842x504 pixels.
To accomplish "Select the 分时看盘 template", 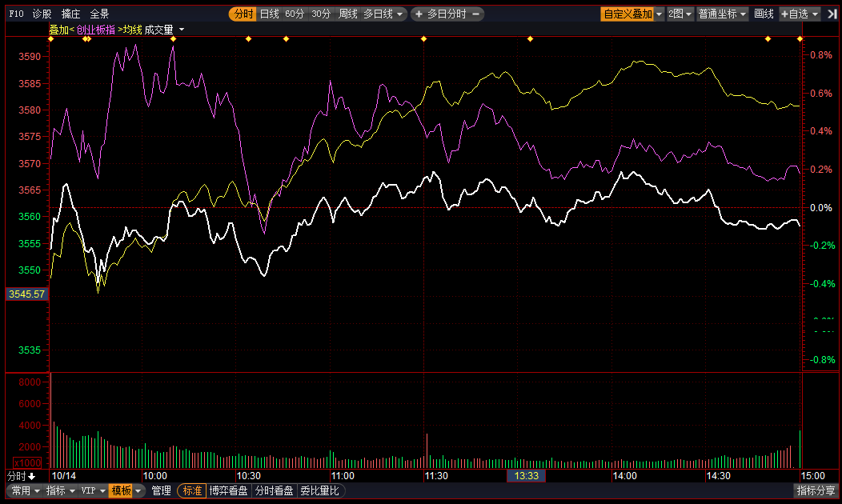I will click(x=275, y=490).
